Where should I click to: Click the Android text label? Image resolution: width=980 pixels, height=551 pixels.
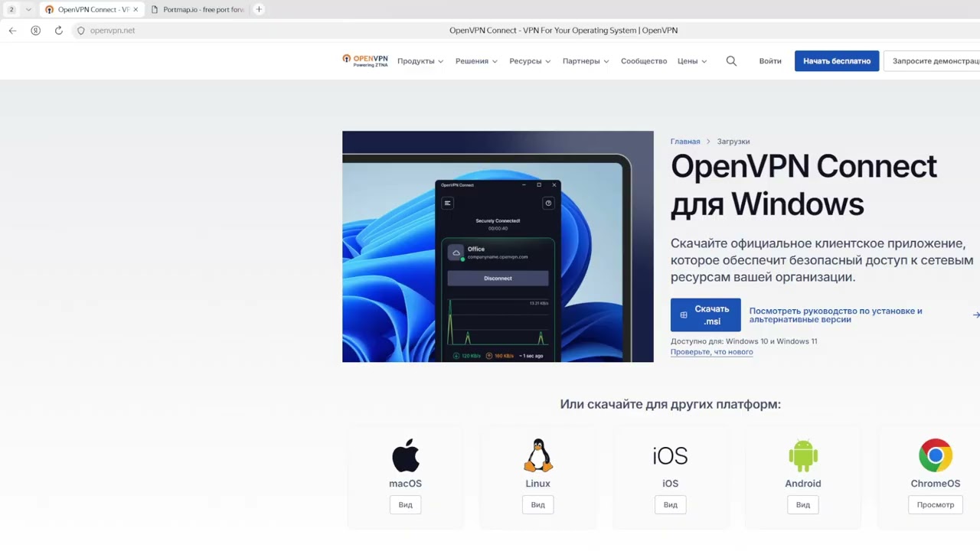[x=803, y=484]
